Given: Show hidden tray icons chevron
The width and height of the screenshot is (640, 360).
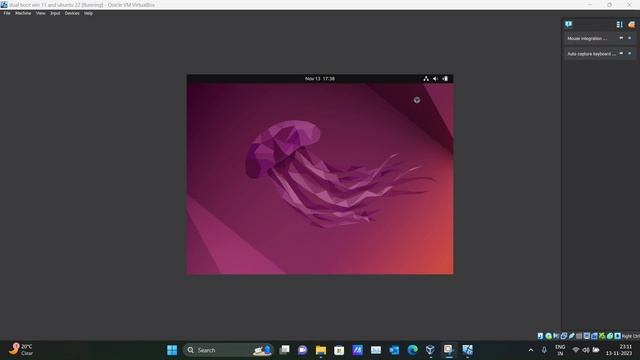Looking at the screenshot, I should coord(531,350).
